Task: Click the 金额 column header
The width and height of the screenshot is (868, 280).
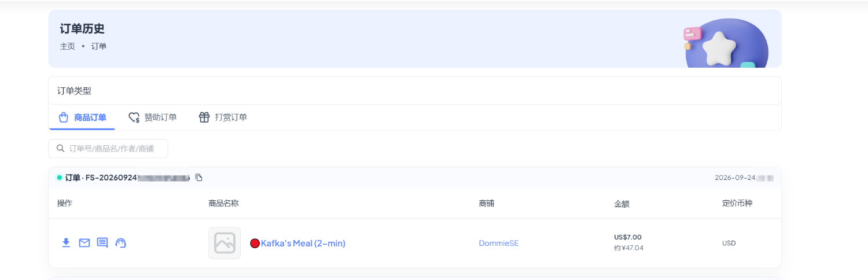Action: 622,204
